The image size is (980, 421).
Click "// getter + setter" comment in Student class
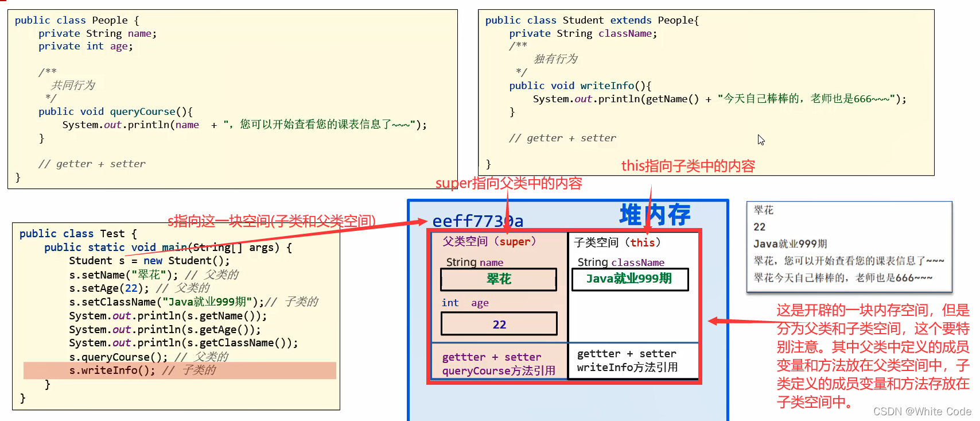(562, 138)
